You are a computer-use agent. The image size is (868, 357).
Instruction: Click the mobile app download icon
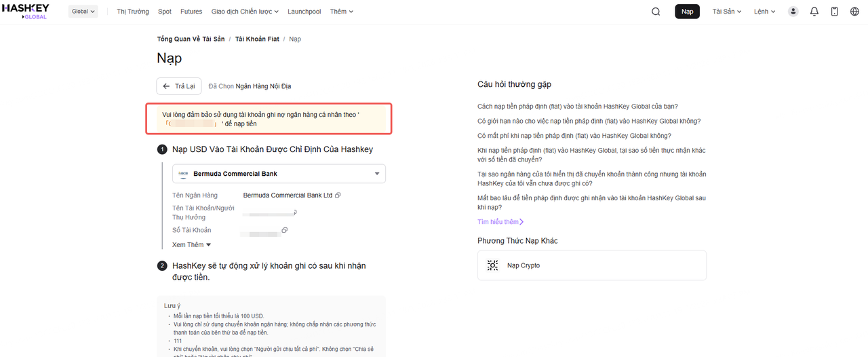point(835,12)
